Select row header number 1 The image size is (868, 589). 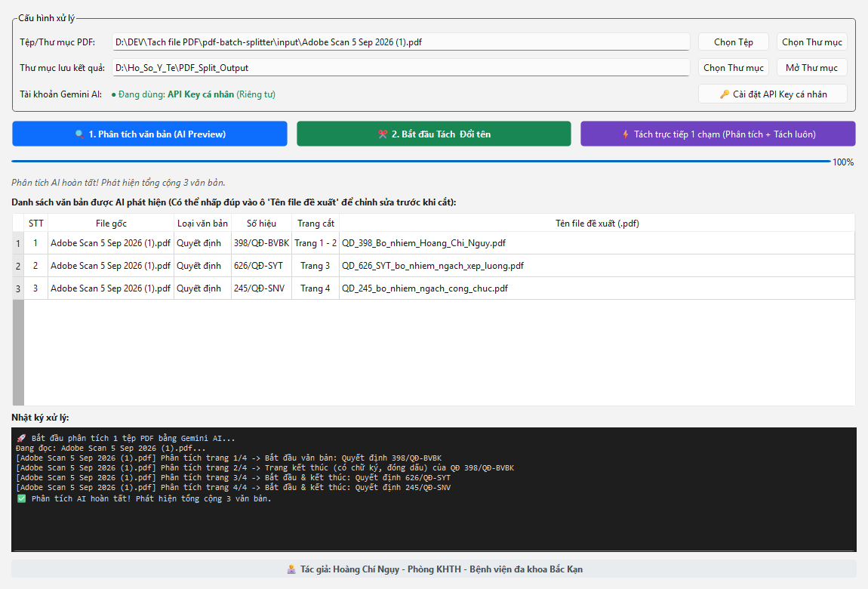(x=18, y=243)
